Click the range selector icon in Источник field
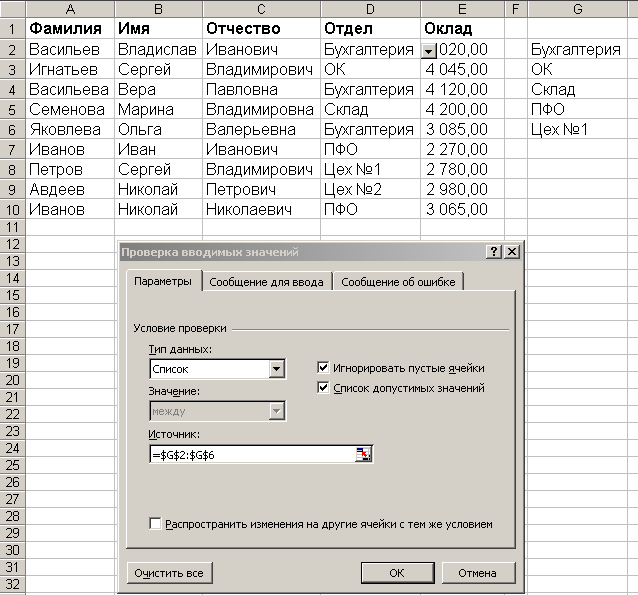 (363, 454)
